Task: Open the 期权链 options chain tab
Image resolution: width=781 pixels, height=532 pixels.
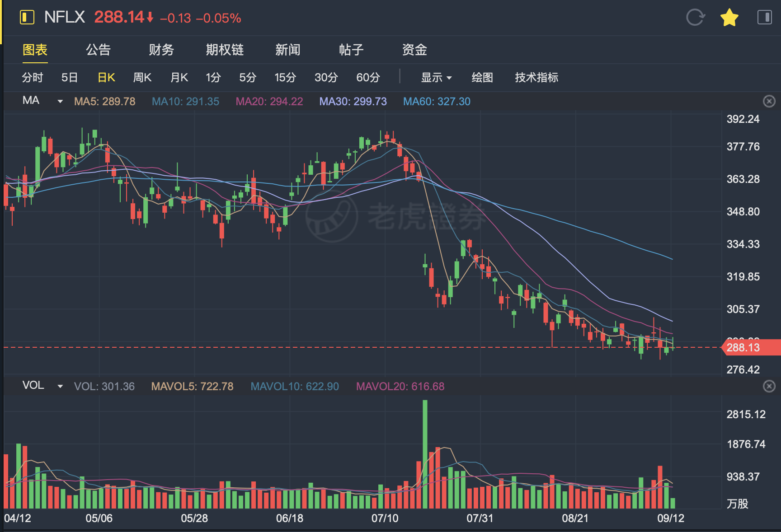Action: tap(225, 50)
